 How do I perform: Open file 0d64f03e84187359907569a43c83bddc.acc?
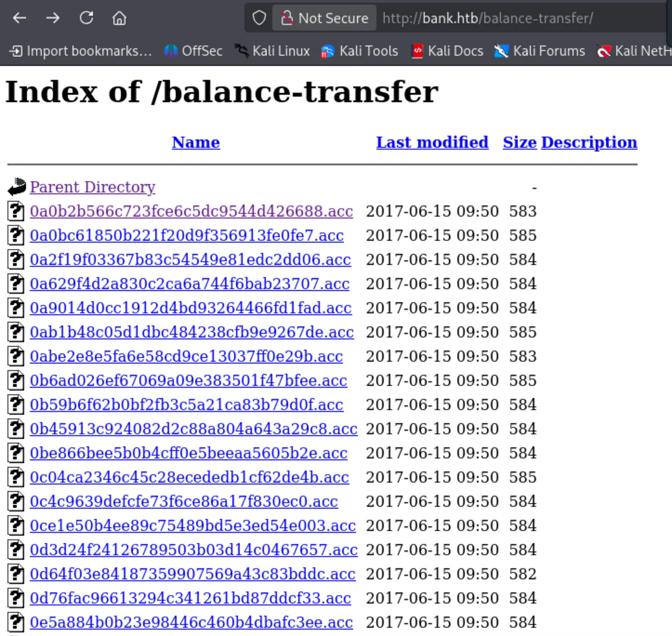click(x=192, y=574)
